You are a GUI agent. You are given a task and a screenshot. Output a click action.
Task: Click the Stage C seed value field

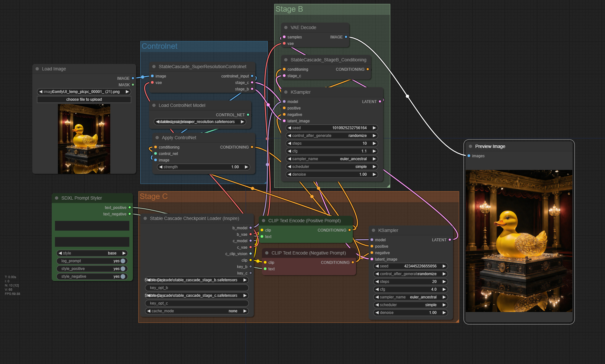(411, 266)
